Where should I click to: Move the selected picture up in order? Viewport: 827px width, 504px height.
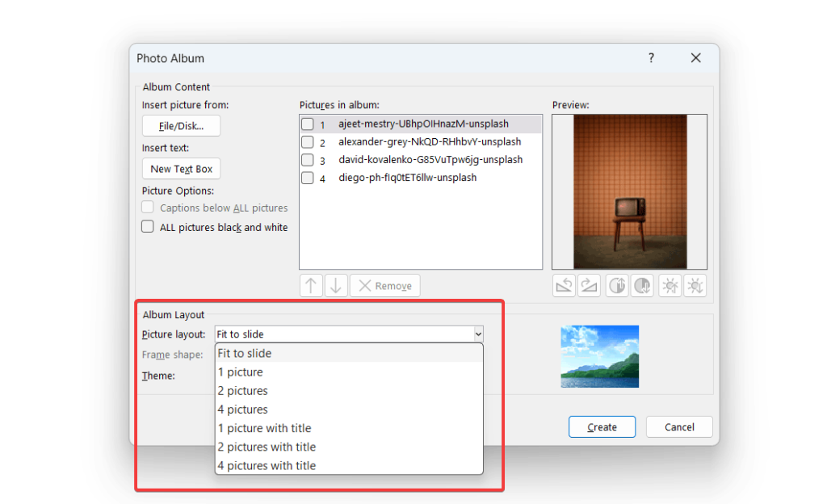coord(311,285)
